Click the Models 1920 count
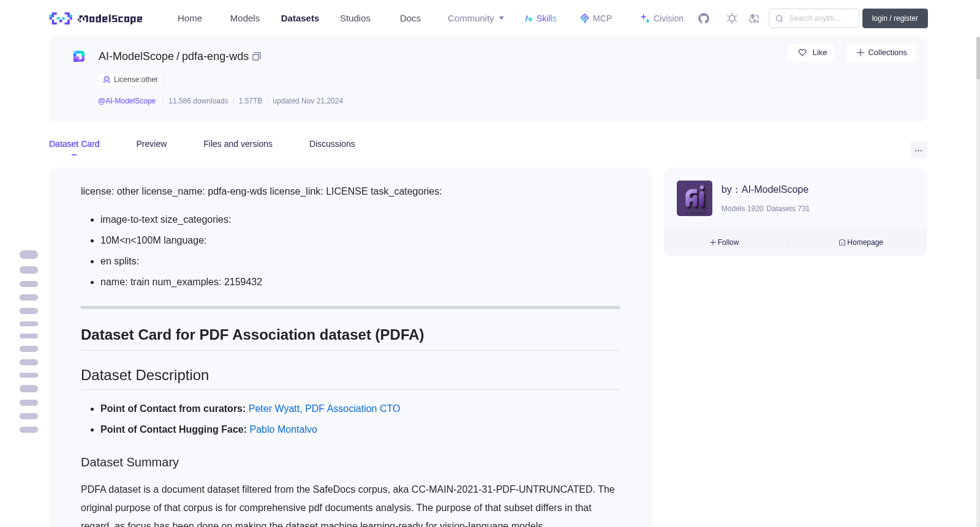The height and width of the screenshot is (527, 980). tap(742, 209)
